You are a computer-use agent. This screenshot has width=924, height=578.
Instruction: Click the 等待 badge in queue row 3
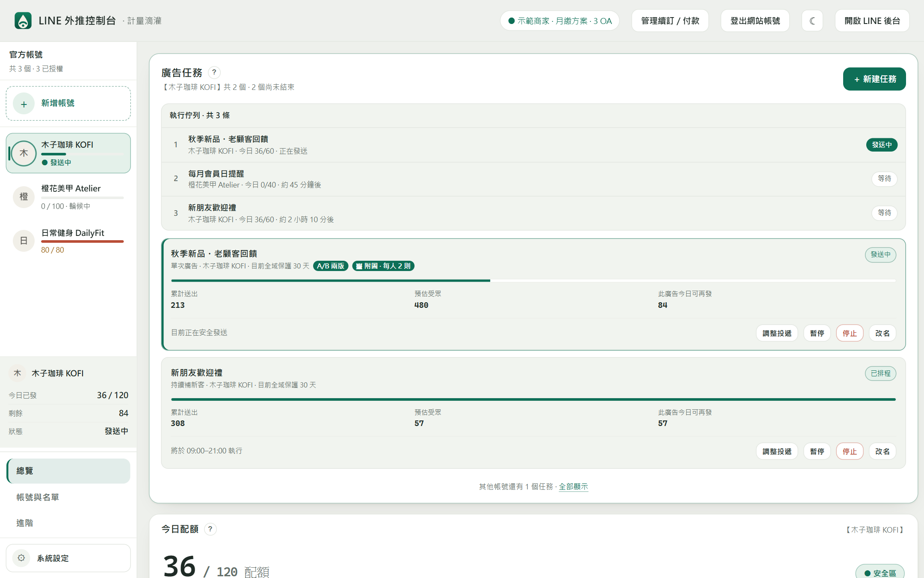pyautogui.click(x=884, y=213)
